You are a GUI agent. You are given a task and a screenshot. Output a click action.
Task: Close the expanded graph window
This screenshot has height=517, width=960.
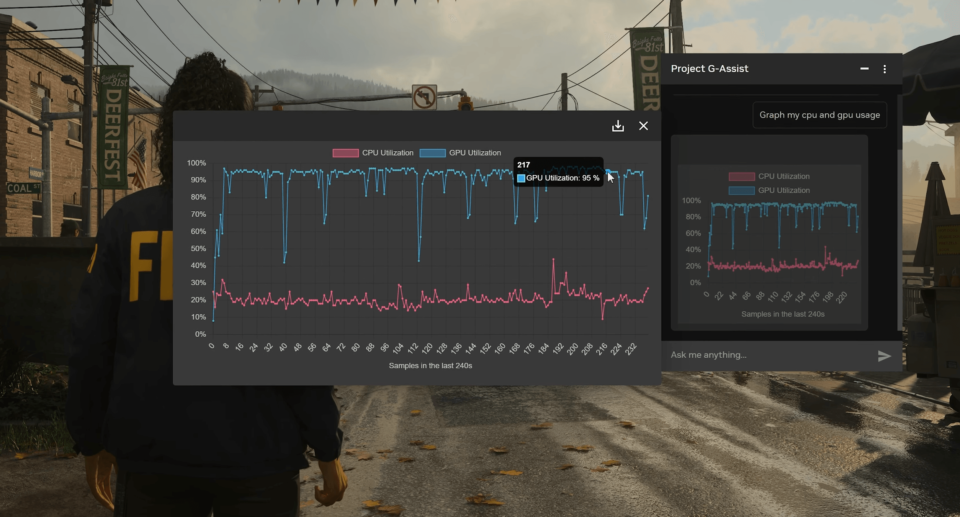coord(643,126)
